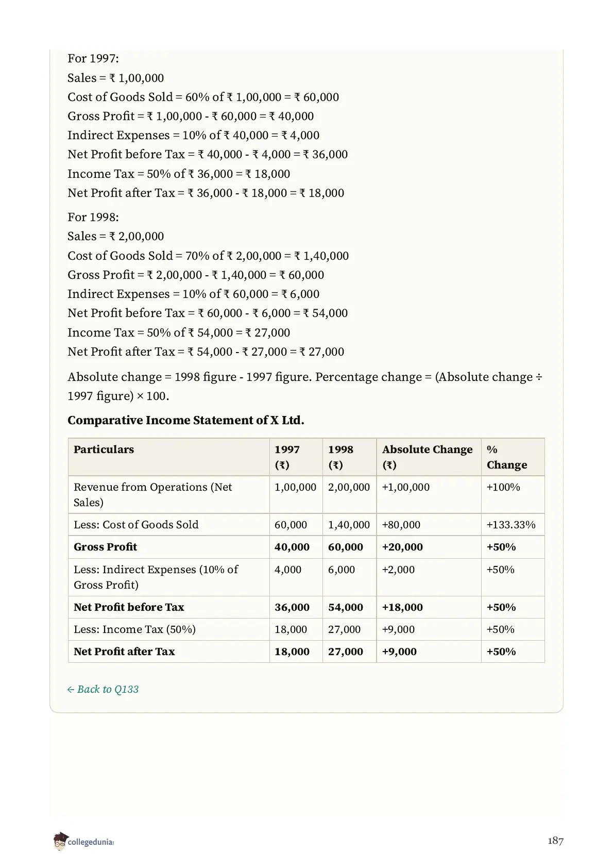
Task: Click the collegedunia logo
Action: tap(83, 842)
